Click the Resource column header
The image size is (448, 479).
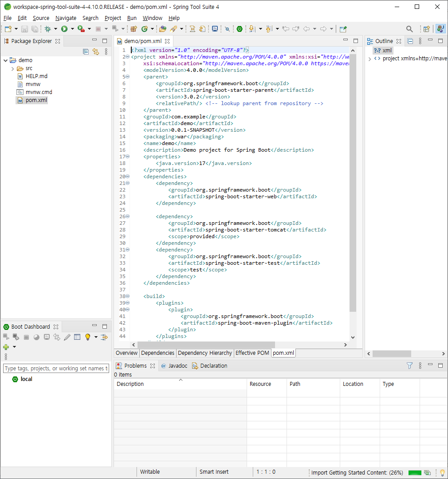coord(267,384)
